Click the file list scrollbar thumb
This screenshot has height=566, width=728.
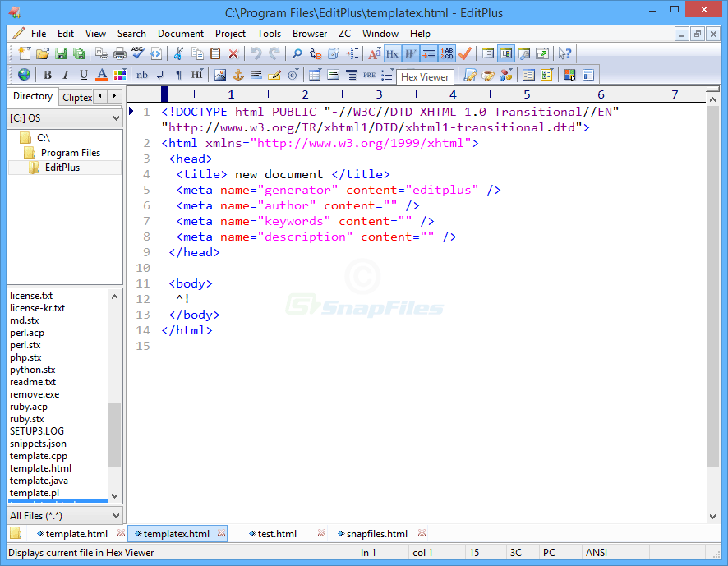pos(114,435)
